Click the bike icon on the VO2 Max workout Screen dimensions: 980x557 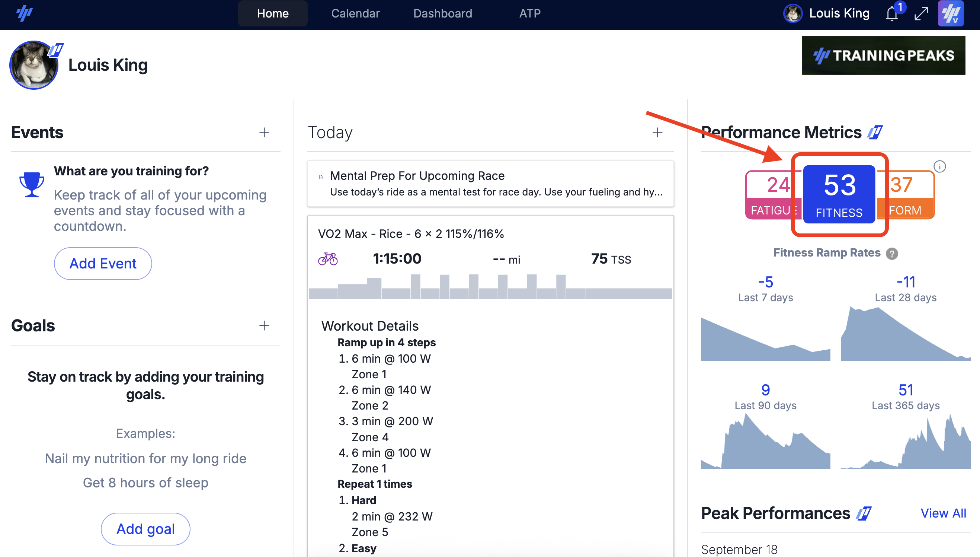[x=329, y=259]
